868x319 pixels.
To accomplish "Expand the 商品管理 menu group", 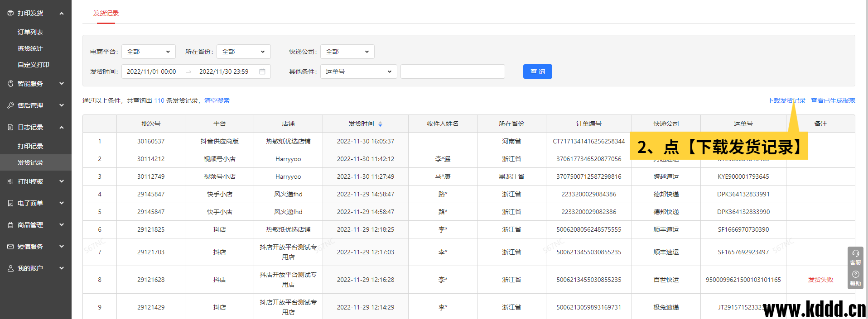I will coord(62,225).
